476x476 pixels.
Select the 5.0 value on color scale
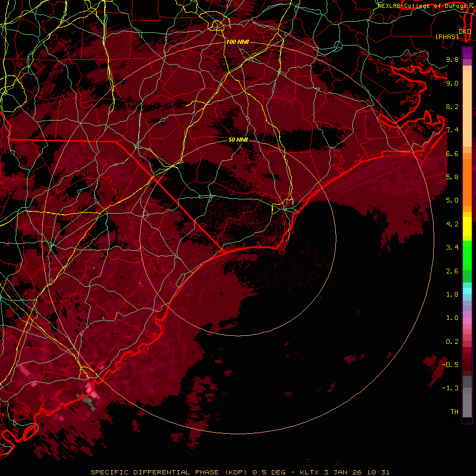pos(452,200)
